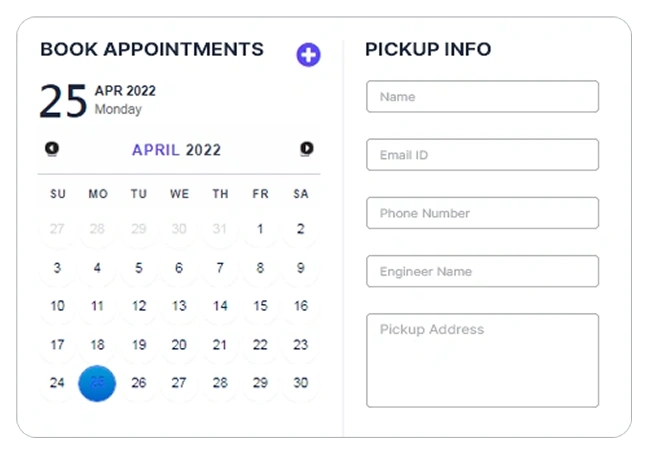Focus the Email ID field
This screenshot has height=453, width=647.
[x=482, y=155]
